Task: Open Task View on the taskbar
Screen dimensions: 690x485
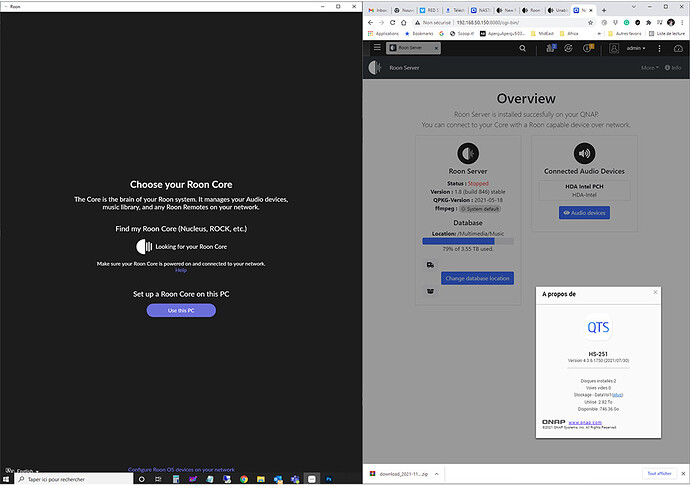Action: (x=158, y=479)
